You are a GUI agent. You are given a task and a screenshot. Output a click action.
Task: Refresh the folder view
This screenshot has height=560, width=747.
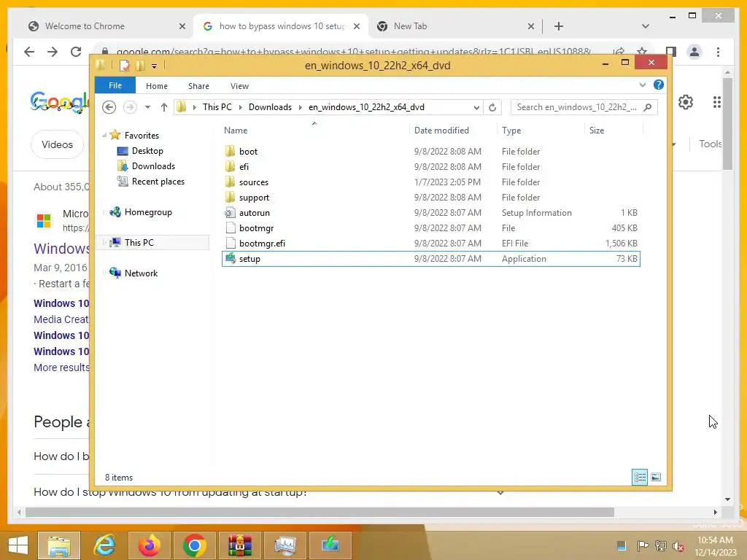point(492,108)
